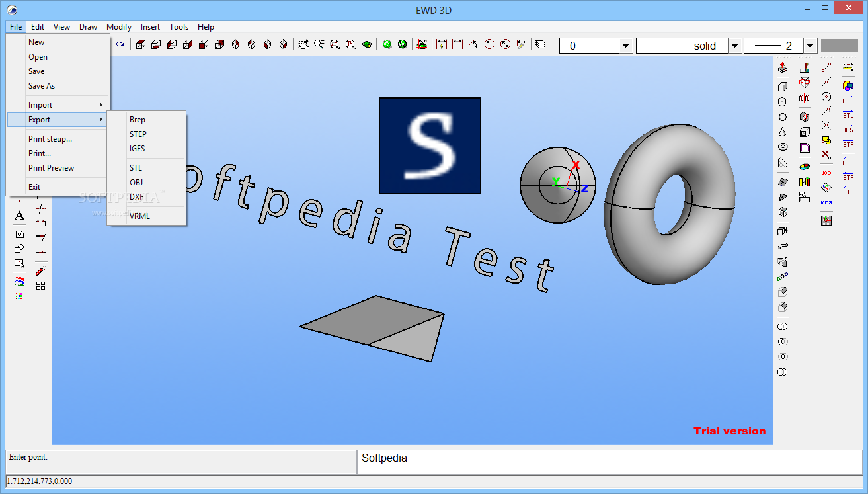This screenshot has height=494, width=868.
Task: Select the box primitive in the right toolbar
Action: coord(783,87)
